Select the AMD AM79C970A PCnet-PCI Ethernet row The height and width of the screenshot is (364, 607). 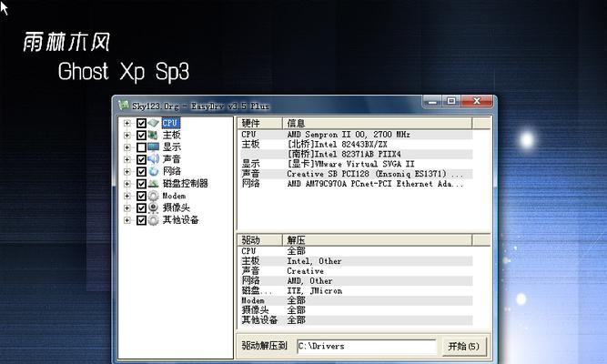(x=355, y=184)
